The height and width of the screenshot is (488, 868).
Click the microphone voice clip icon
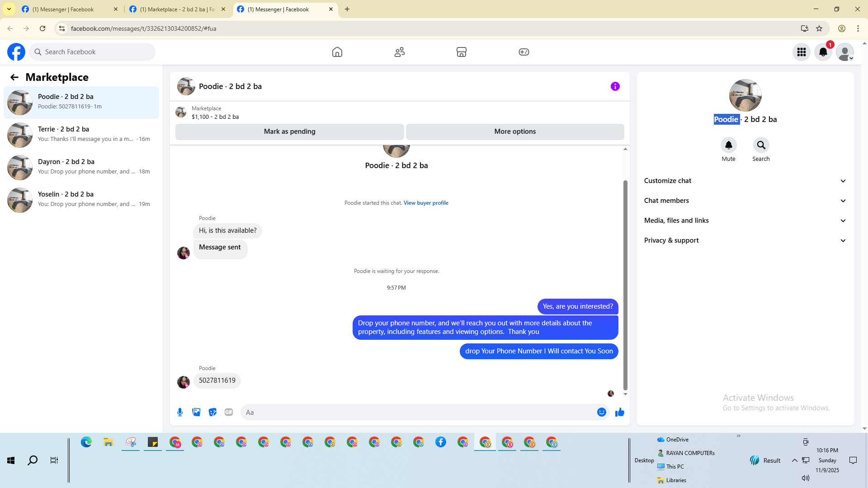(x=180, y=412)
